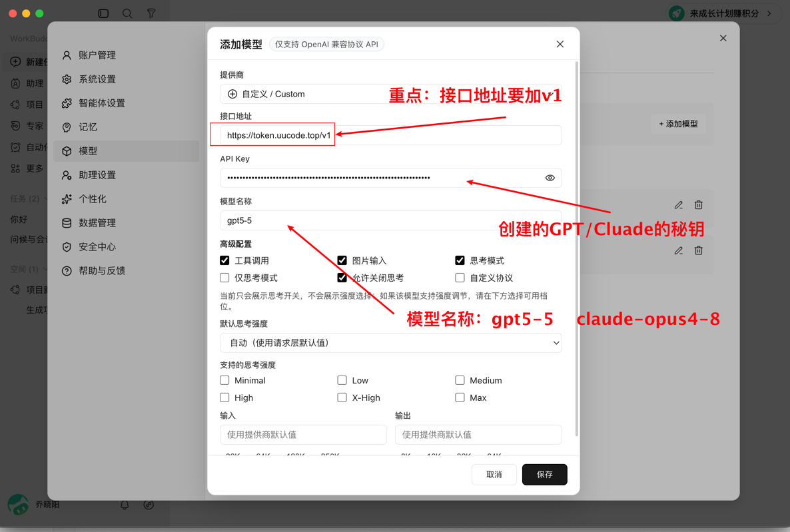Open the 来成长计划赚积分 chevron
The height and width of the screenshot is (532, 790).
click(769, 13)
